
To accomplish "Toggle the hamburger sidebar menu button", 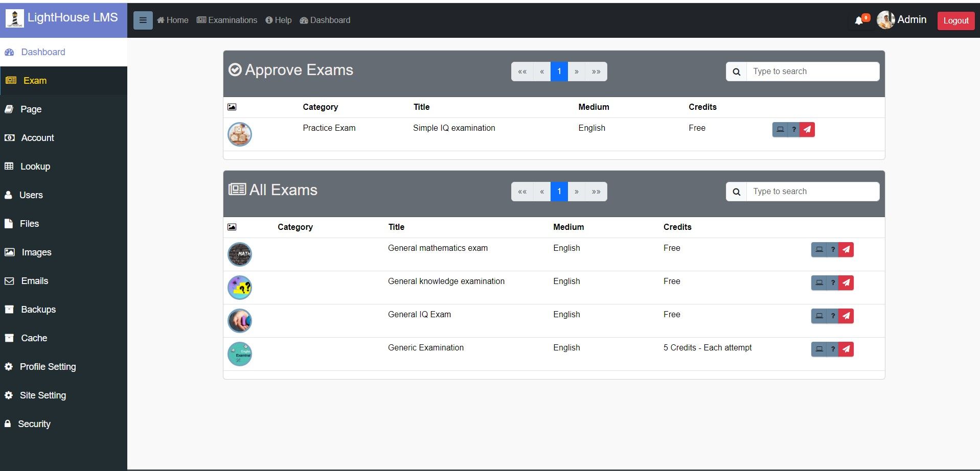I will [143, 20].
